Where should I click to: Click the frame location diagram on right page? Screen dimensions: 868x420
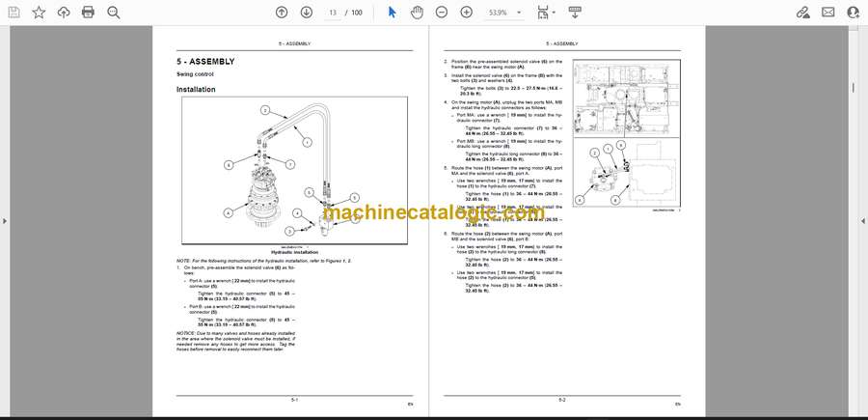pyautogui.click(x=627, y=133)
